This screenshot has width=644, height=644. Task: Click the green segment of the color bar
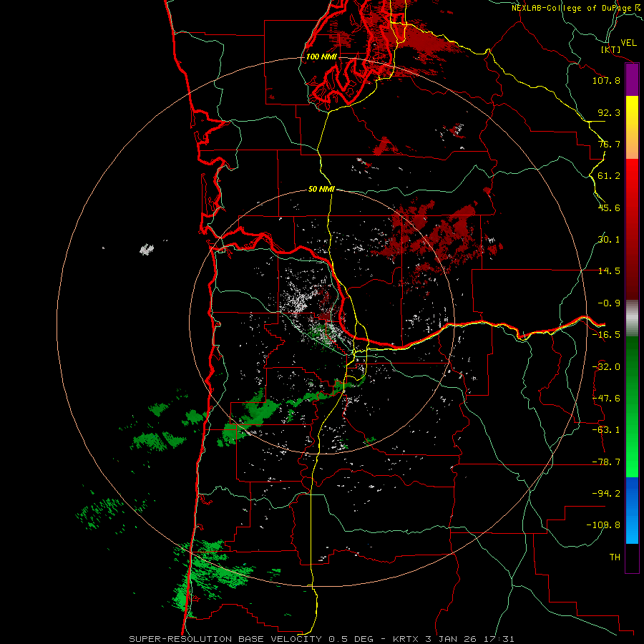[x=632, y=406]
